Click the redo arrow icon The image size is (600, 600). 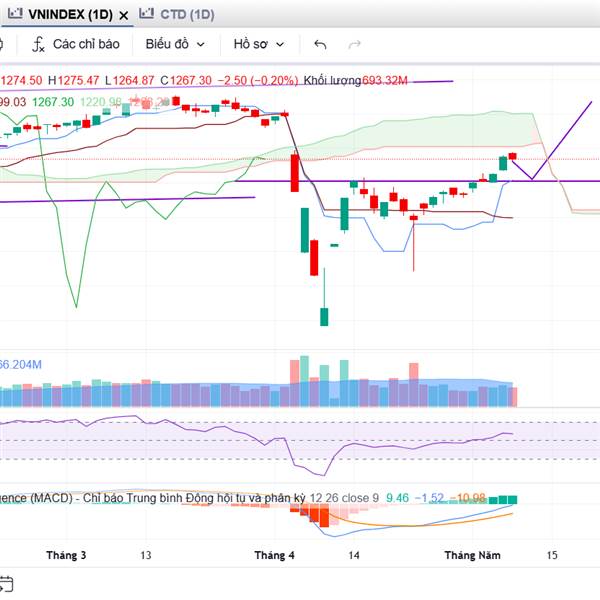coord(354,45)
